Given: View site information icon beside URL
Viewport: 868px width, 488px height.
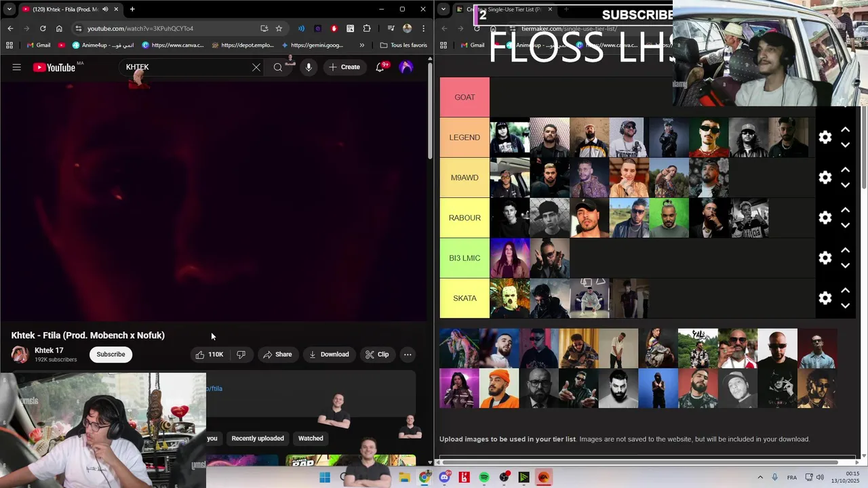Looking at the screenshot, I should point(79,28).
